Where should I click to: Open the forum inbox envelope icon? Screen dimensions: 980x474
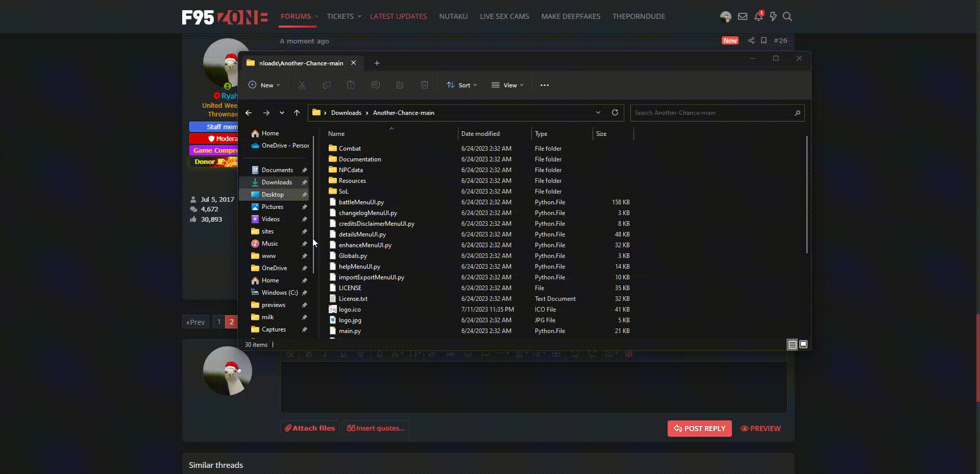(x=743, y=17)
